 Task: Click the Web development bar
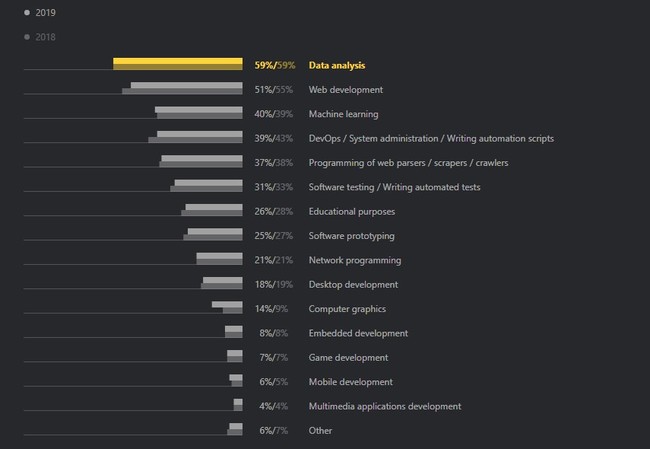(x=185, y=89)
